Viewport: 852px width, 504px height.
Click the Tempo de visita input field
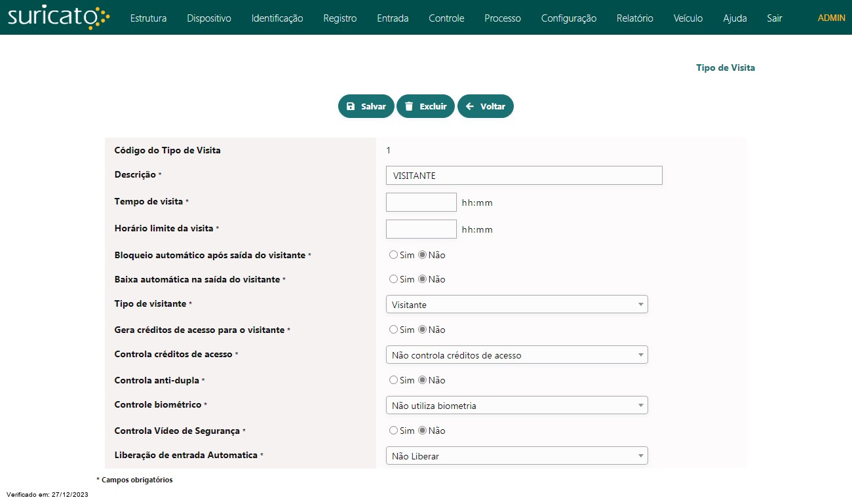[x=421, y=202]
